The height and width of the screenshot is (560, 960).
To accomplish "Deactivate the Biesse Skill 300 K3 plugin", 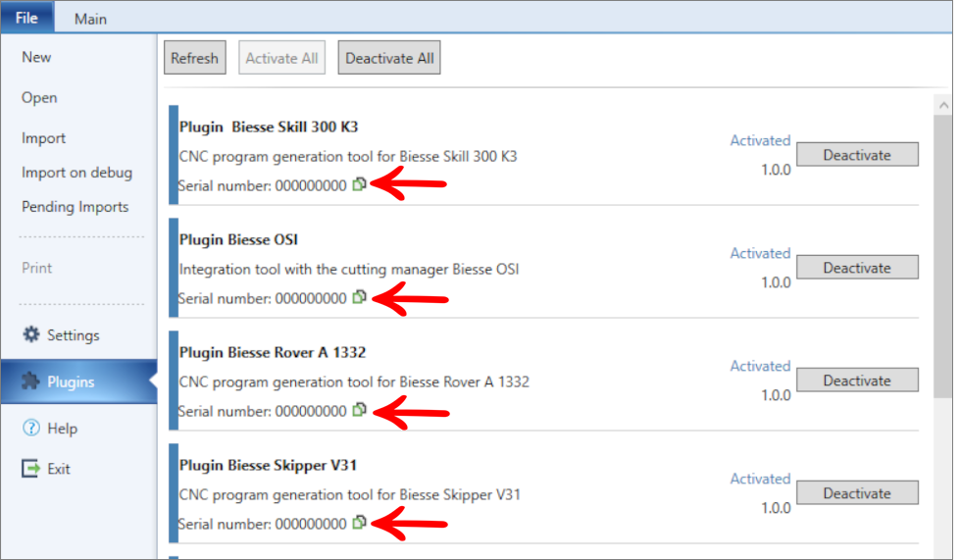I will pyautogui.click(x=857, y=155).
